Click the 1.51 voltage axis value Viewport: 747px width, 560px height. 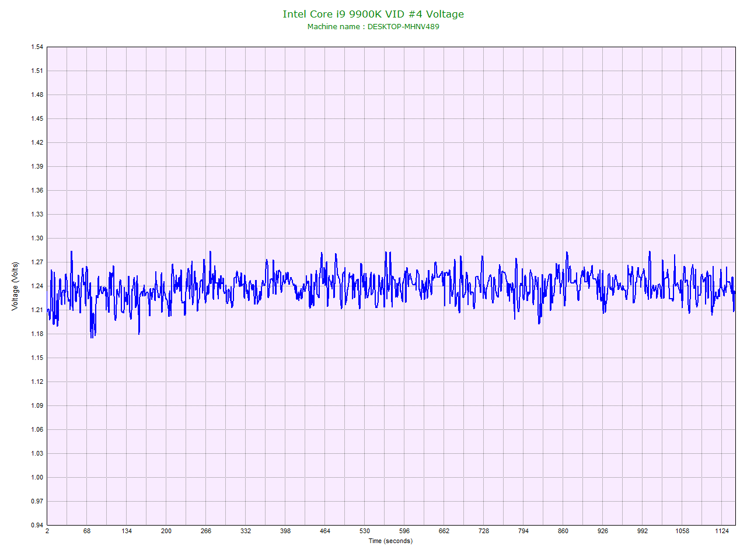[x=37, y=71]
